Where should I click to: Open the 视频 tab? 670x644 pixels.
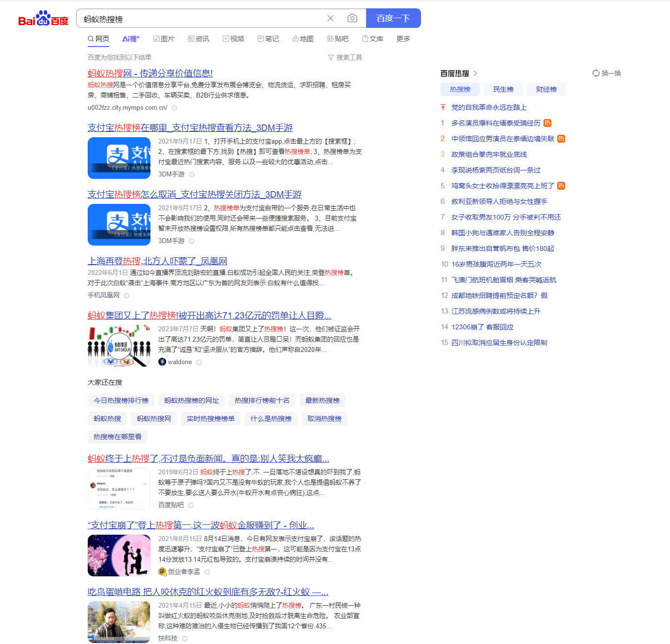[233, 39]
